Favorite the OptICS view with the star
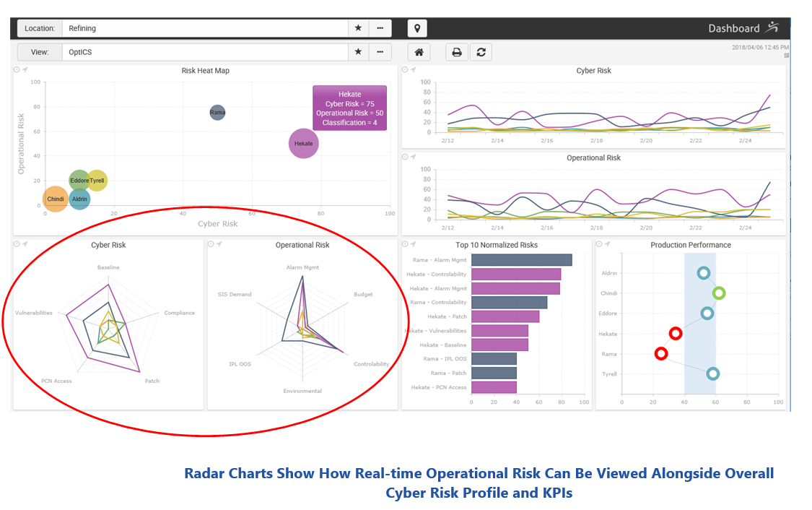This screenshot has width=812, height=510. point(358,52)
